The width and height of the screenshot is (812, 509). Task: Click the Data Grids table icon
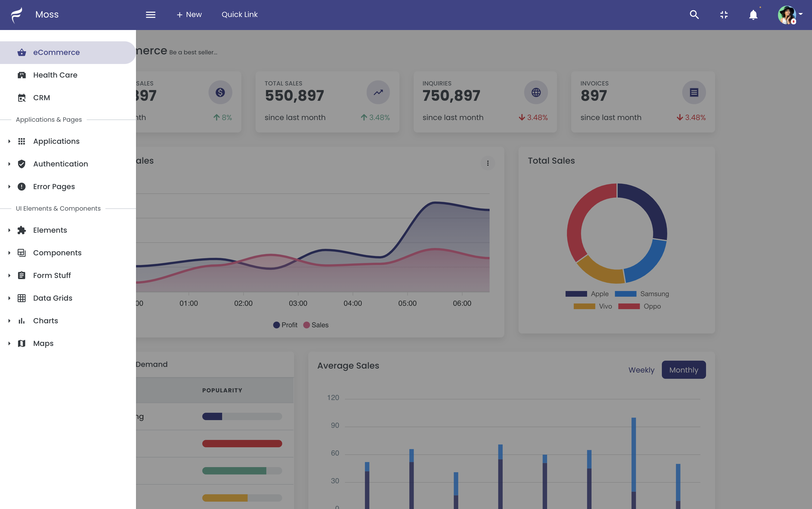22,298
